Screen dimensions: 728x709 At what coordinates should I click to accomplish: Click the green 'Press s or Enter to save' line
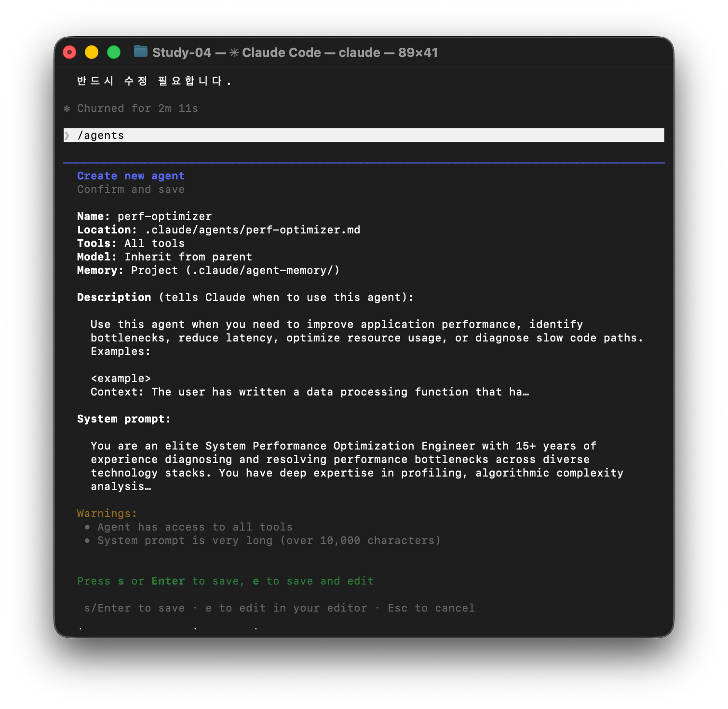(225, 581)
